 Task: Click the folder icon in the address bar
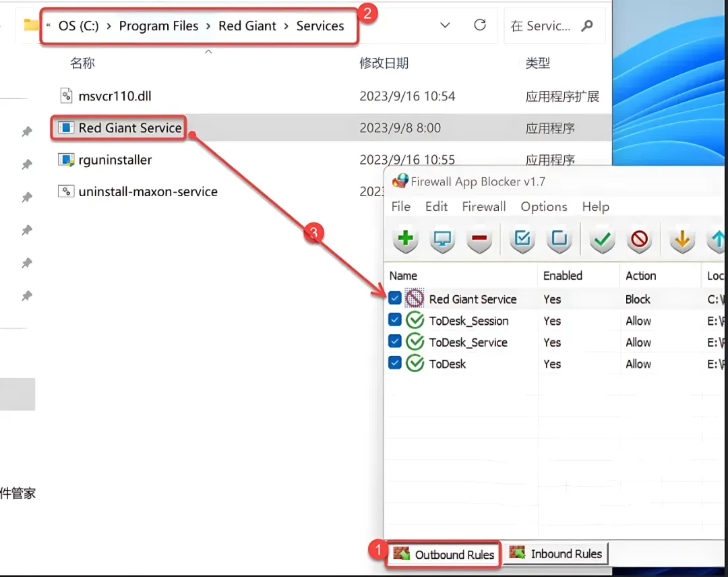tap(30, 24)
